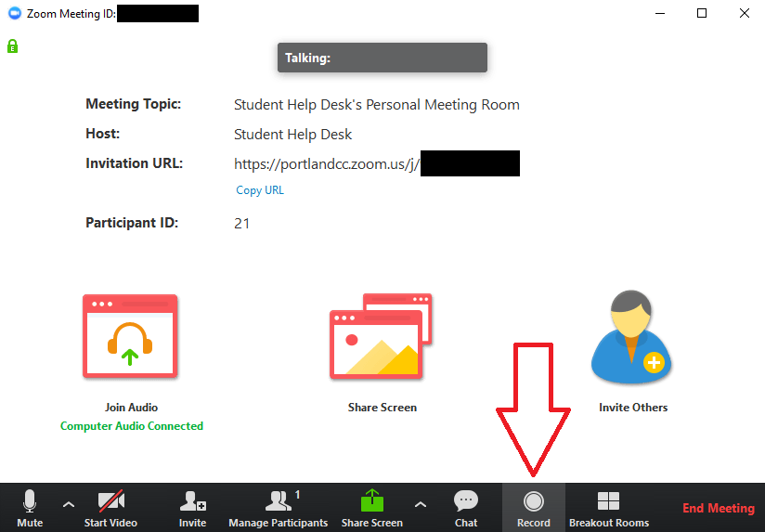Click the large Share Screen picture icon
This screenshot has height=532, width=765.
click(x=381, y=336)
